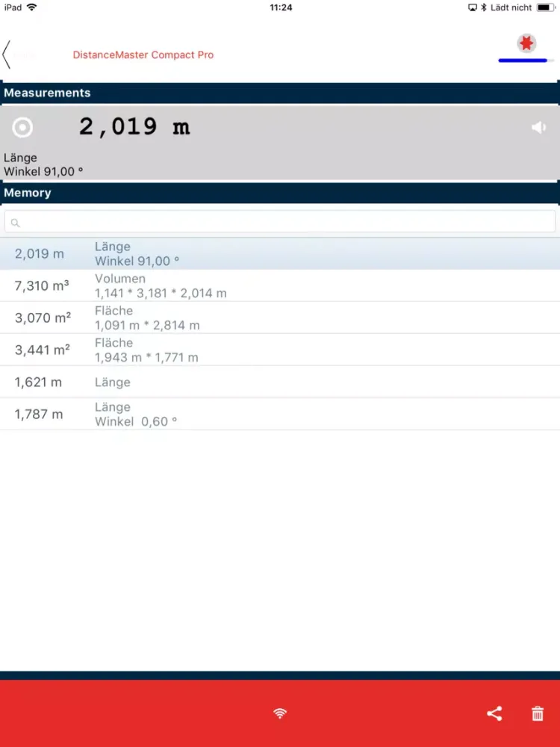This screenshot has width=560, height=747.
Task: Tap the large 2,019 m reading
Action: click(134, 127)
